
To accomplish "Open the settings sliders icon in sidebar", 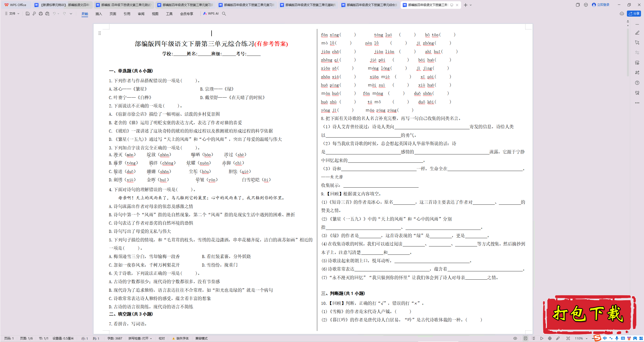I will click(x=637, y=53).
